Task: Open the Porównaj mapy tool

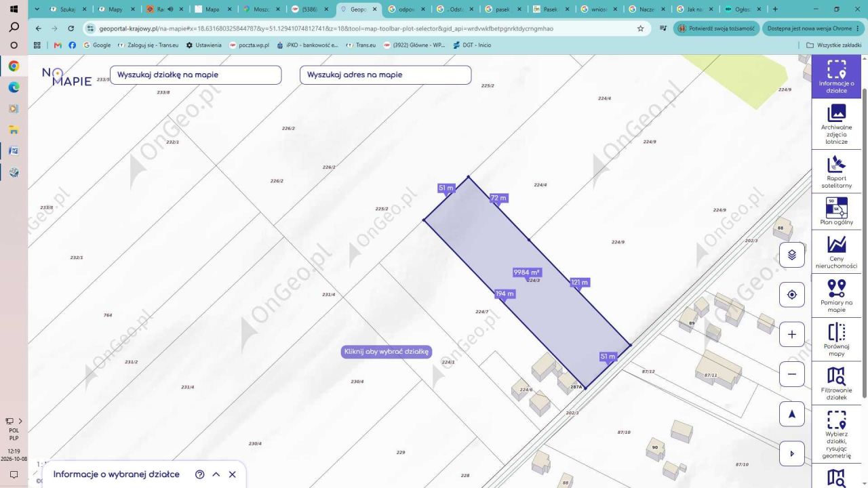Action: pyautogui.click(x=836, y=340)
